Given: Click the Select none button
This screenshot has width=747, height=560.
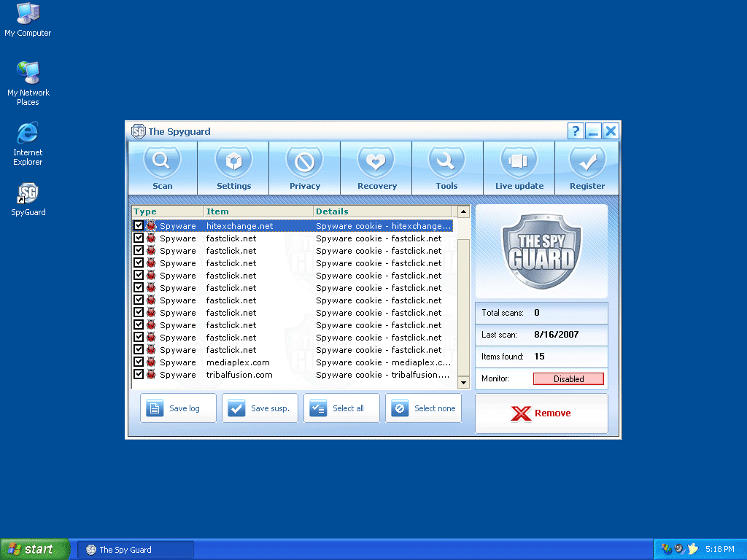Looking at the screenshot, I should pyautogui.click(x=424, y=408).
